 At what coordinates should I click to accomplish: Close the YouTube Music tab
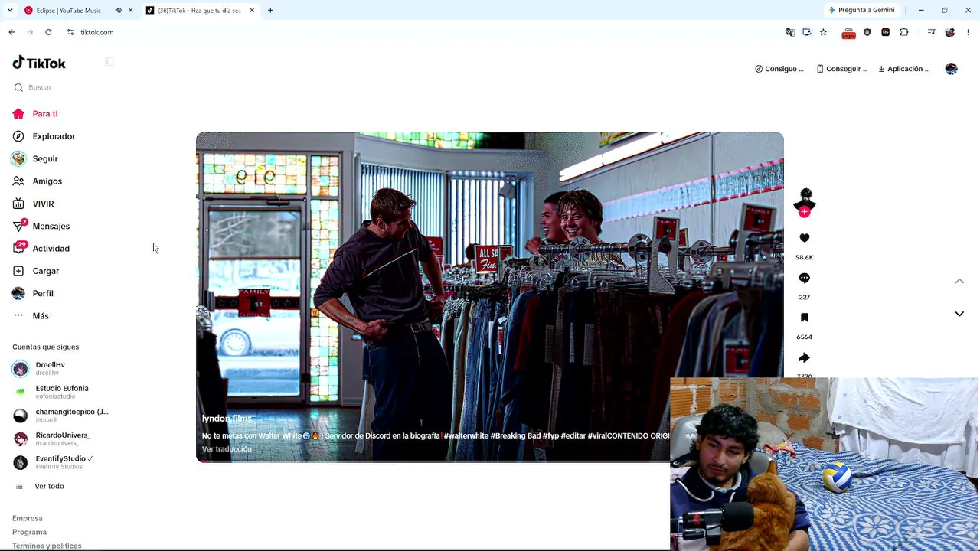click(x=130, y=10)
